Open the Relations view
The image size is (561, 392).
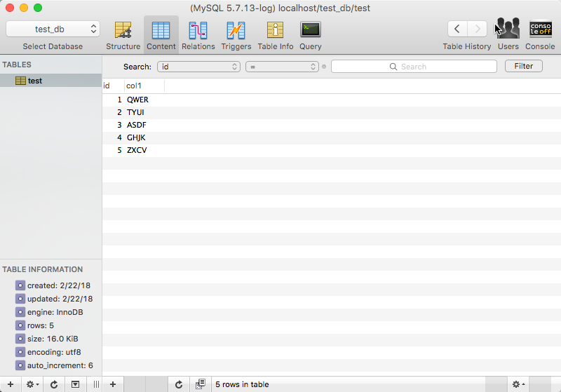(x=198, y=35)
